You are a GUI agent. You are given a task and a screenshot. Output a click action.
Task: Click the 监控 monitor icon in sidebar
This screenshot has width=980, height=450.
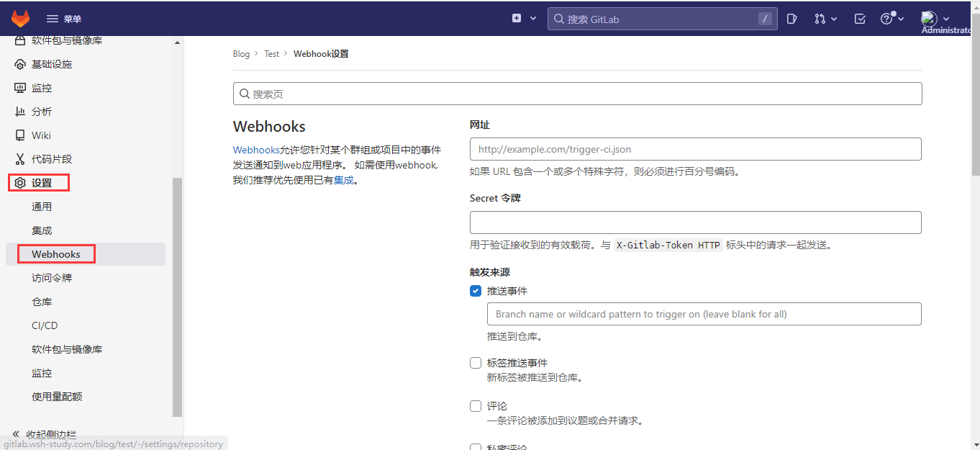(x=20, y=88)
